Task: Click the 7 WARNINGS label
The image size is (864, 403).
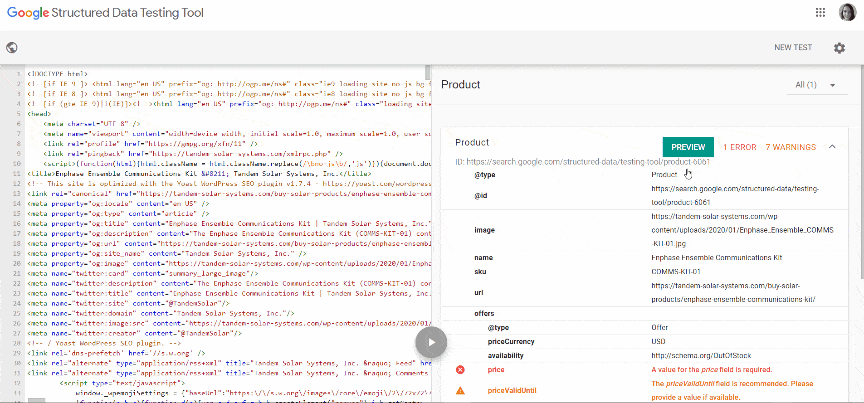Action: point(791,147)
